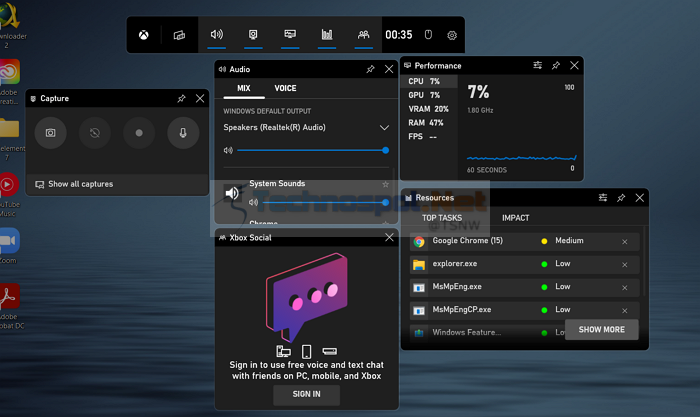Toggle microphone in the Capture widget
This screenshot has height=417, width=700.
click(x=183, y=133)
